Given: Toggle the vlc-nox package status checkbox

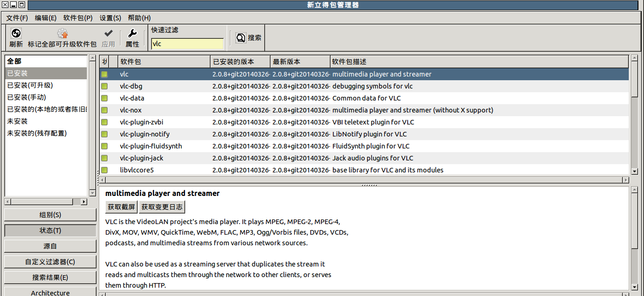Looking at the screenshot, I should 104,110.
